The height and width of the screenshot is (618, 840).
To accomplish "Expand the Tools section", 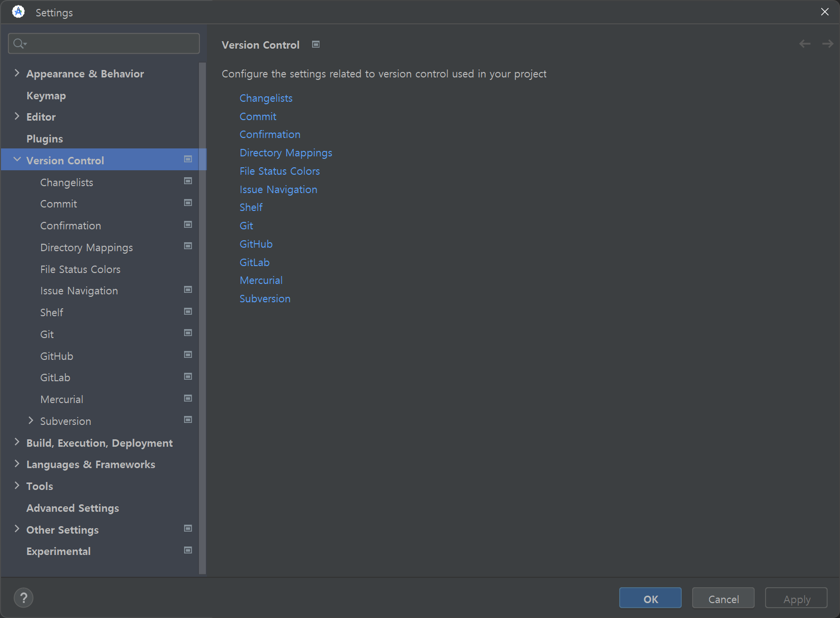I will click(17, 486).
